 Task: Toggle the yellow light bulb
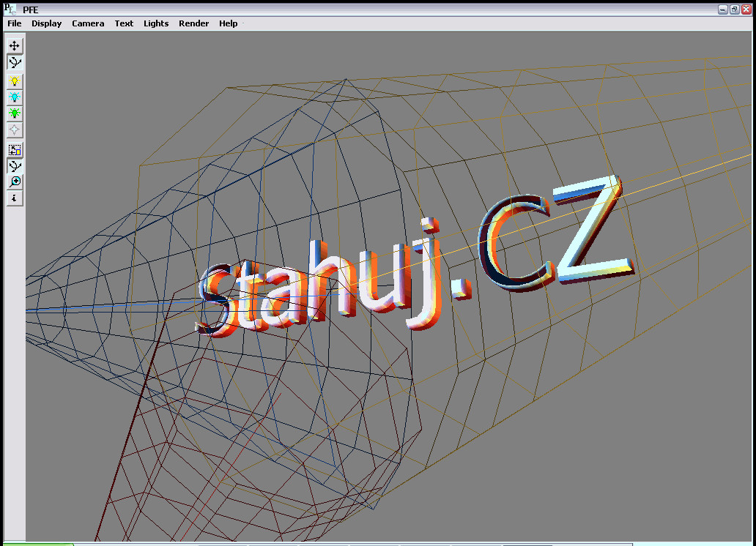tap(15, 81)
